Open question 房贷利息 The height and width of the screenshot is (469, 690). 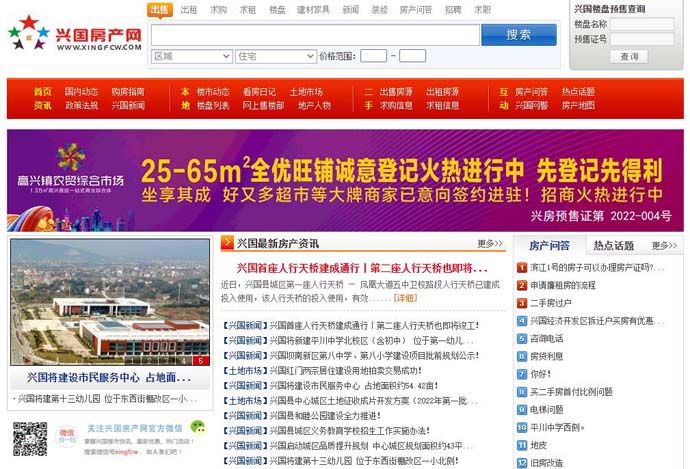pos(547,356)
